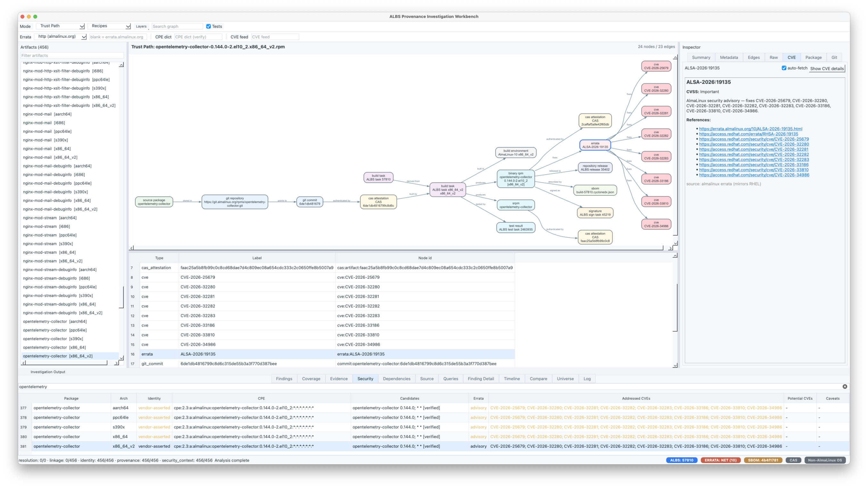
Task: Select nginx-mod-stream [x86_64_v2] in the artifacts list
Action: point(70,261)
